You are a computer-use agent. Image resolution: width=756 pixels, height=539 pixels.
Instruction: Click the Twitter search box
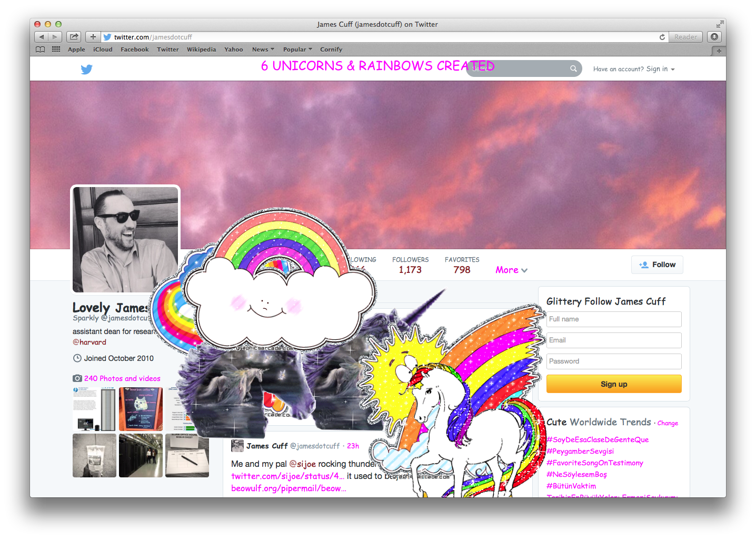524,68
